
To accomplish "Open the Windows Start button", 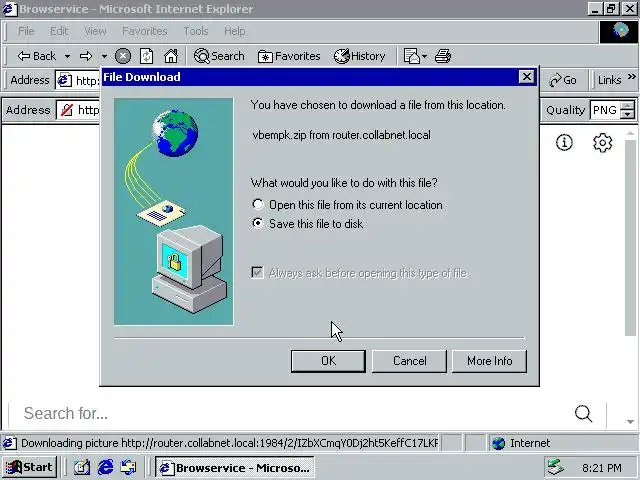I will (x=29, y=467).
